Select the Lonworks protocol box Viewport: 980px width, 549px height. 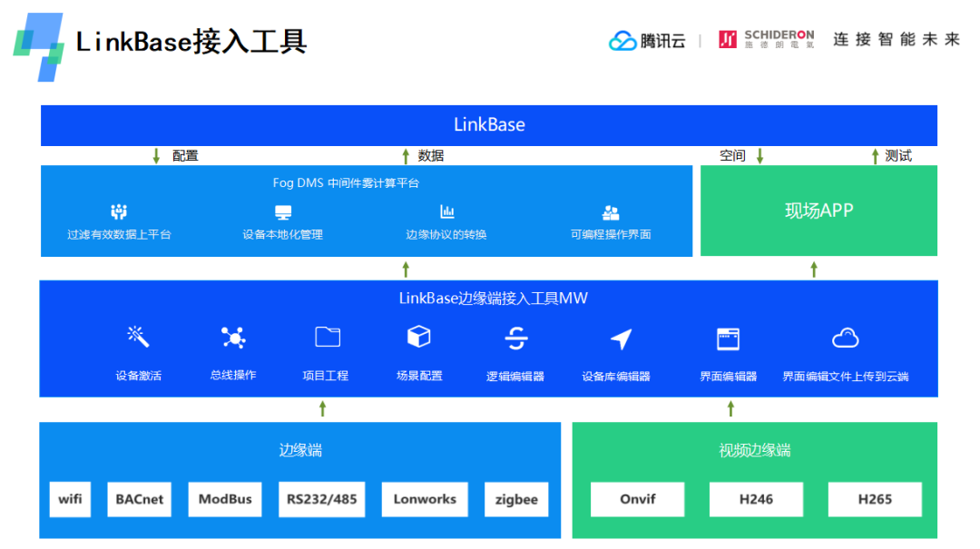[425, 499]
